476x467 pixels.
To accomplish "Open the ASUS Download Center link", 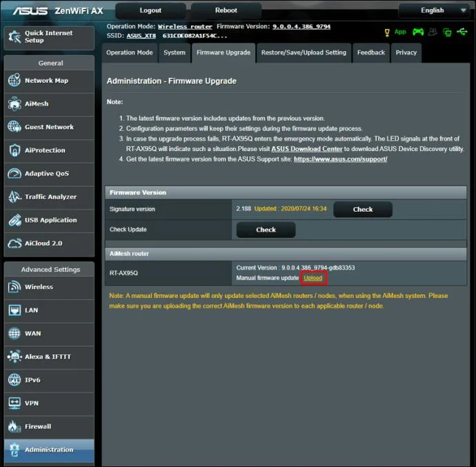I will (306, 149).
